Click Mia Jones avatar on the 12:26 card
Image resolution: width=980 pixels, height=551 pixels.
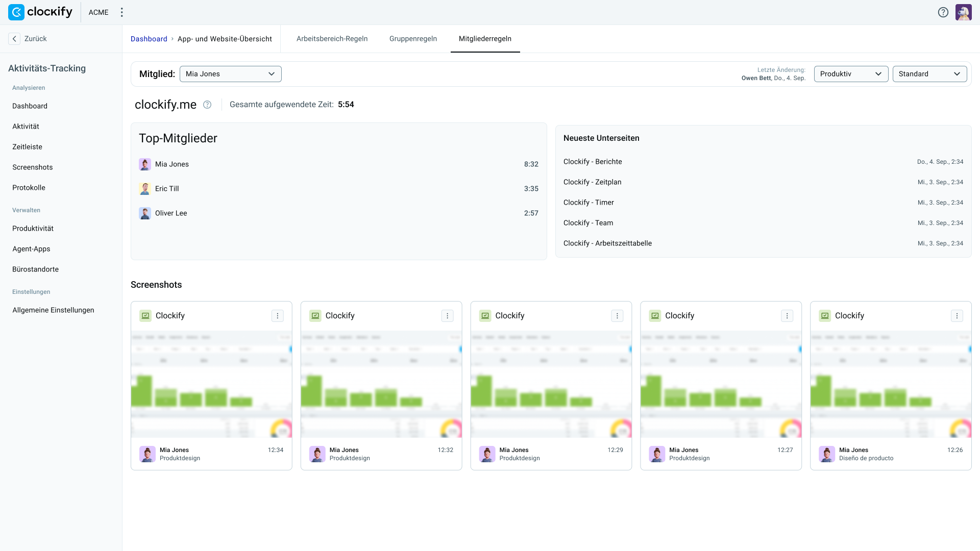click(827, 454)
